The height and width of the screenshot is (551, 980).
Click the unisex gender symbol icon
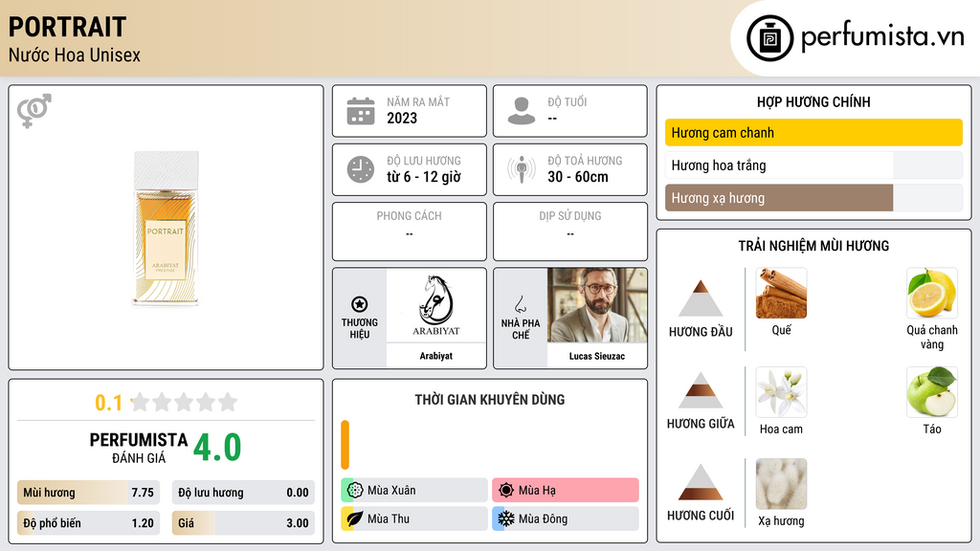33,111
